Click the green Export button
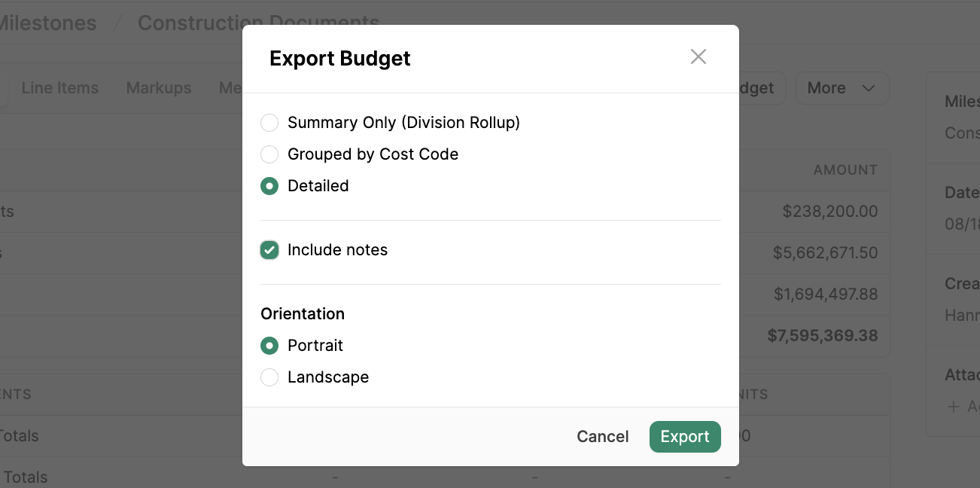This screenshot has width=980, height=488. point(685,437)
